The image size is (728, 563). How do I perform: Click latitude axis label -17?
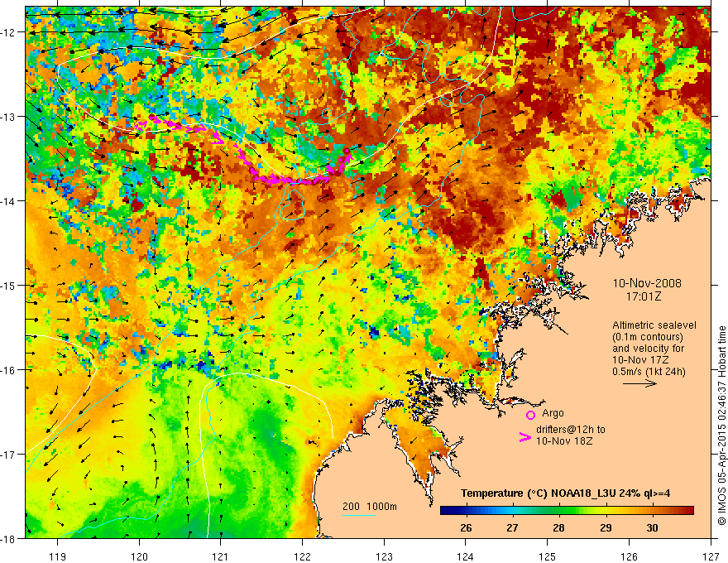tap(8, 455)
